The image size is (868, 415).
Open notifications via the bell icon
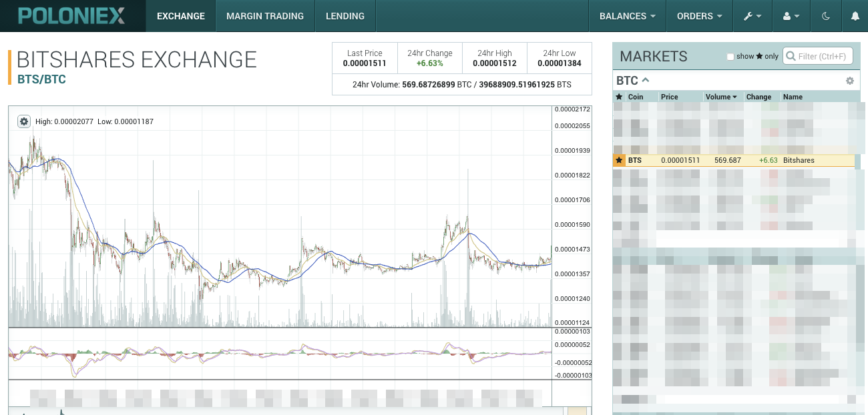tap(855, 16)
